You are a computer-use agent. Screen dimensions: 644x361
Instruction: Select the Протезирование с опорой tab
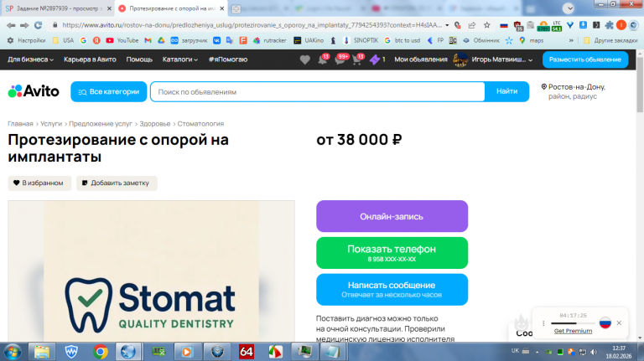172,8
